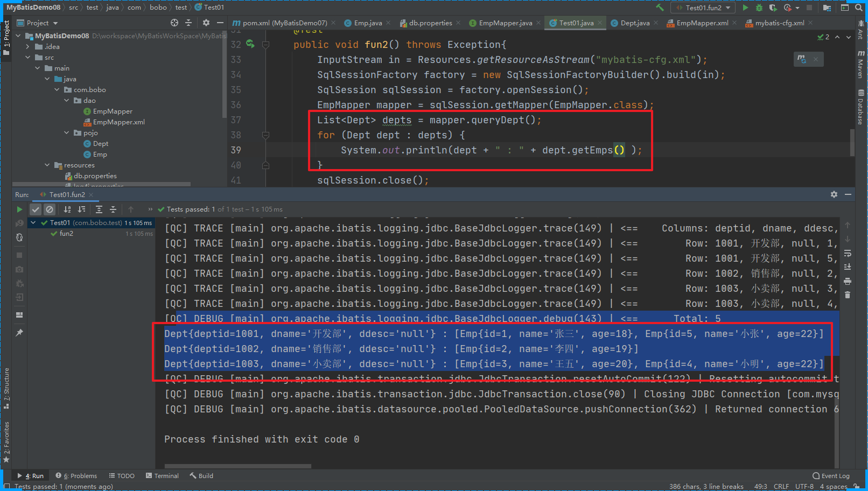Toggle scroll-to-end in the console sidebar
This screenshot has height=491, width=868.
pos(848,267)
